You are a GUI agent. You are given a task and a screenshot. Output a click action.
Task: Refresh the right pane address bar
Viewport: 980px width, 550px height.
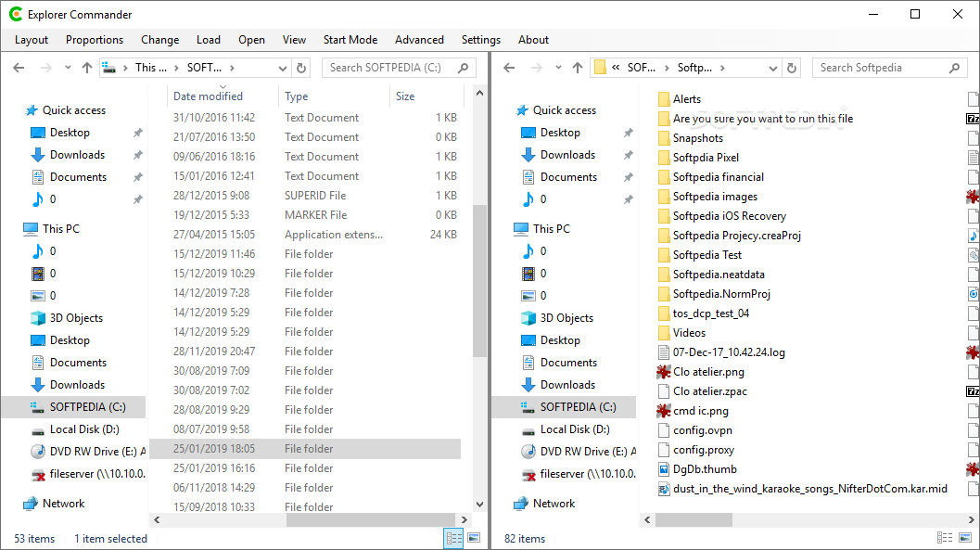coord(792,68)
